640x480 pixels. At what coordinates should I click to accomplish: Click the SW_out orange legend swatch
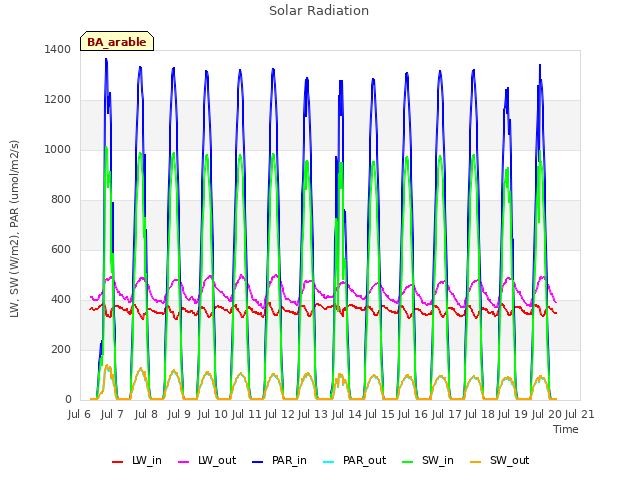(x=476, y=462)
